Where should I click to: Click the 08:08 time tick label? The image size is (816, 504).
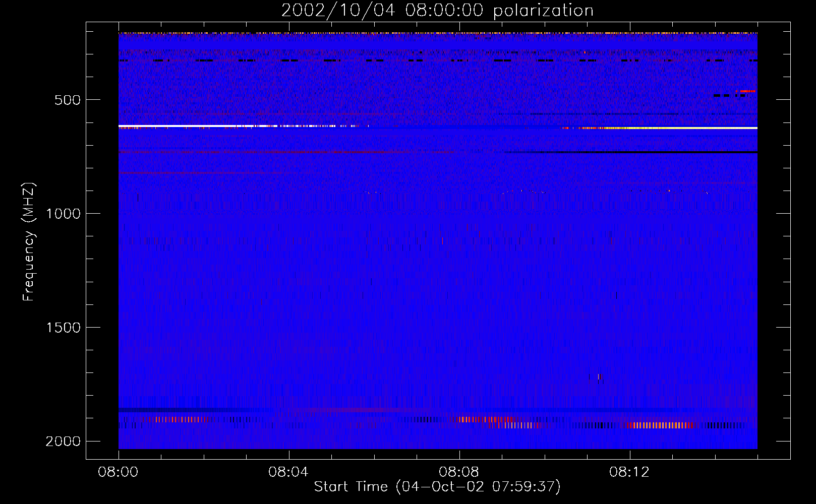[x=459, y=472]
